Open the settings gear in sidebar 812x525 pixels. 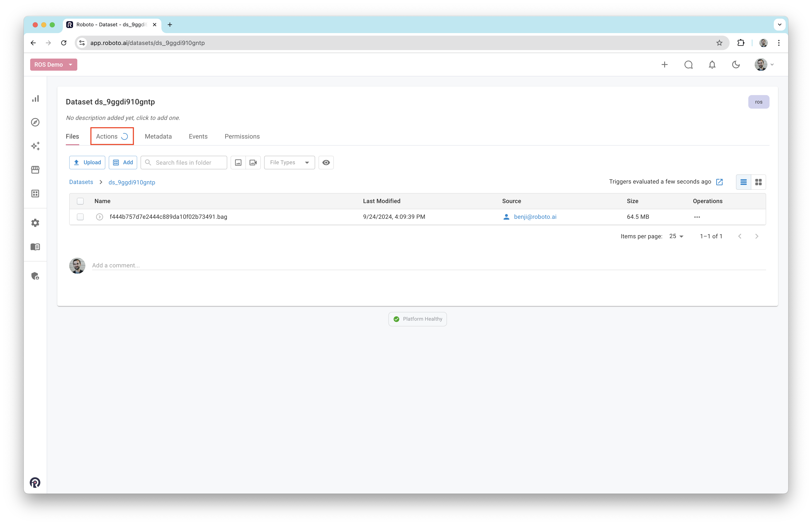pyautogui.click(x=35, y=223)
